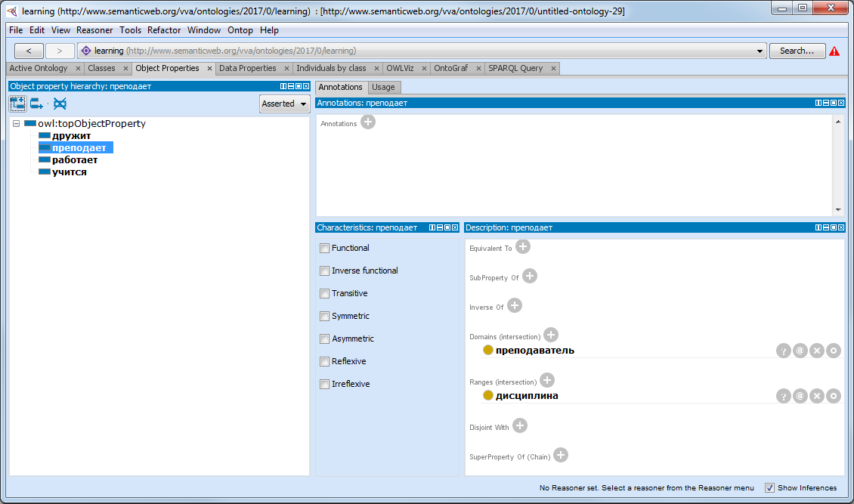This screenshot has width=854, height=504.
Task: Enable the Functional characteristic
Action: pos(324,248)
